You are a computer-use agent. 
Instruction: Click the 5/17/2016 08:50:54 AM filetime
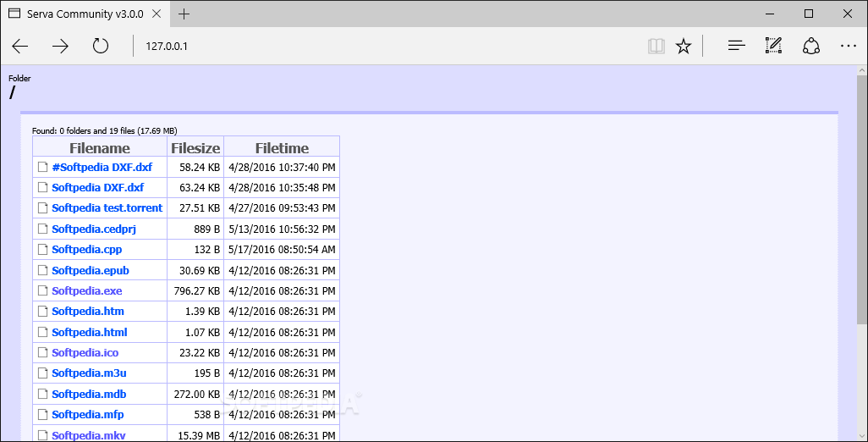pyautogui.click(x=282, y=250)
